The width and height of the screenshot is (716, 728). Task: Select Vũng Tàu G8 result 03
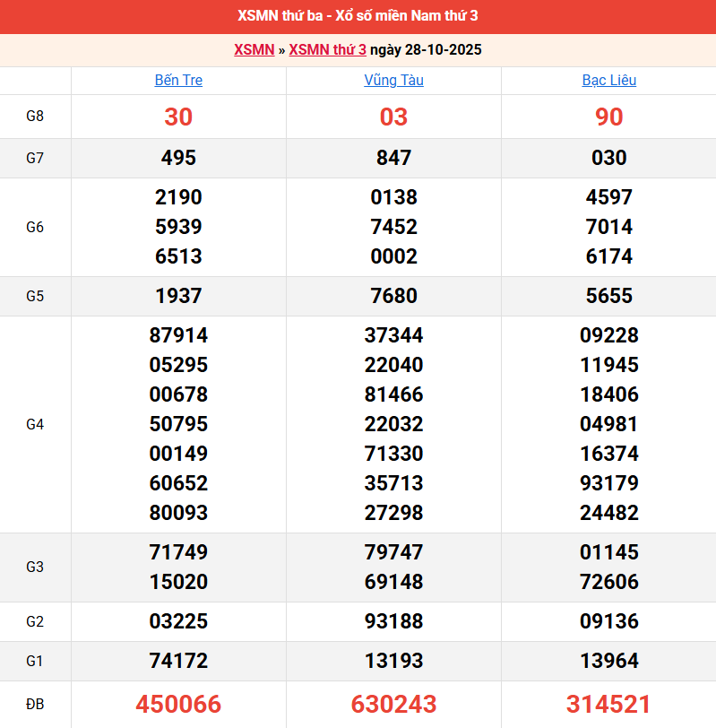coord(393,117)
